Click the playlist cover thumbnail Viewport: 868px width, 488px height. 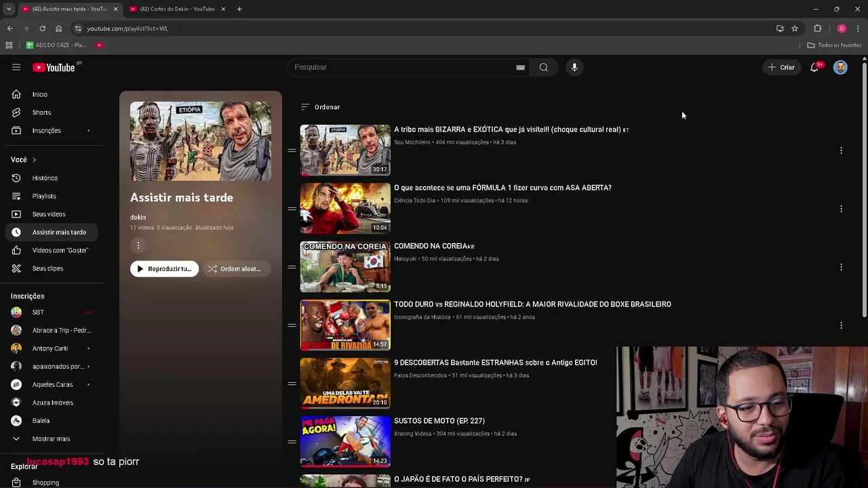(x=201, y=141)
